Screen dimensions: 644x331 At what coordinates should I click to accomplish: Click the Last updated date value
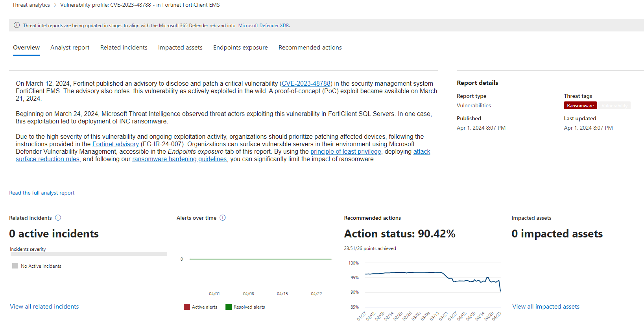pyautogui.click(x=588, y=128)
